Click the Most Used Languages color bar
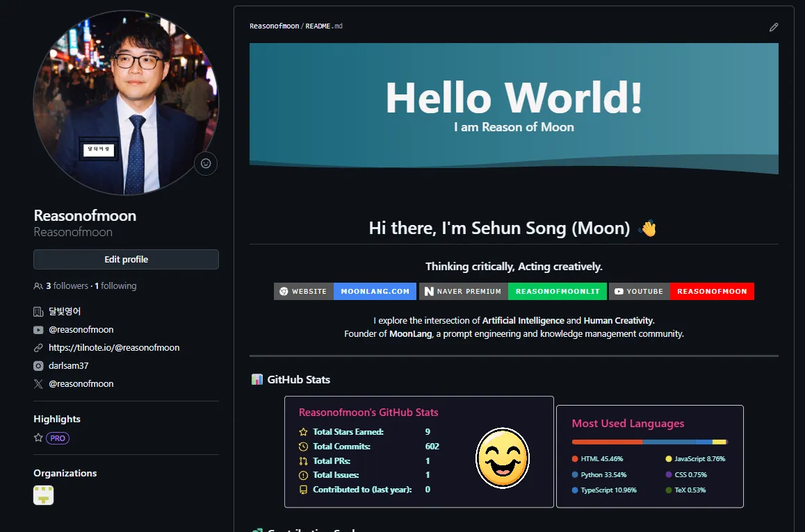Viewport: 805px width, 532px height. point(649,442)
